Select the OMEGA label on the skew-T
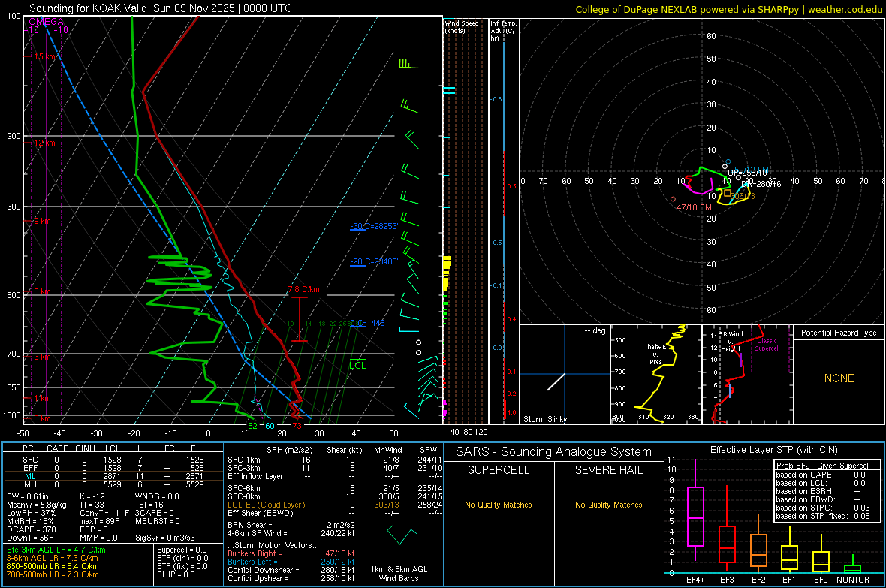This screenshot has height=588, width=886. click(x=47, y=22)
